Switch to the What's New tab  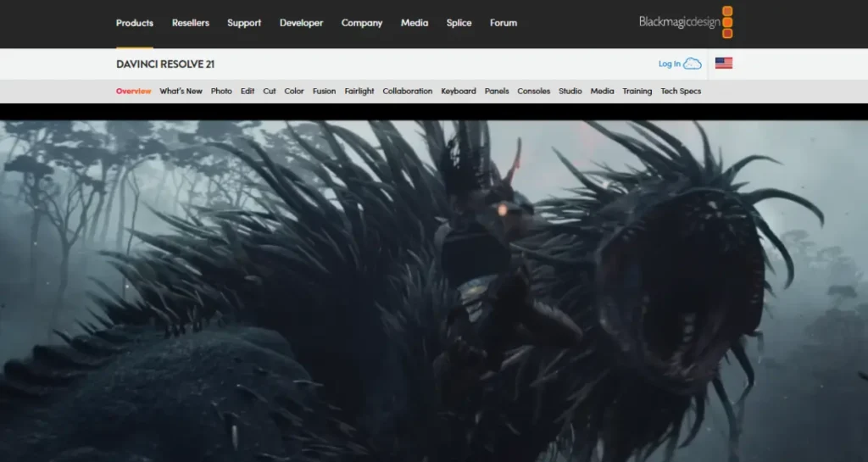tap(181, 92)
